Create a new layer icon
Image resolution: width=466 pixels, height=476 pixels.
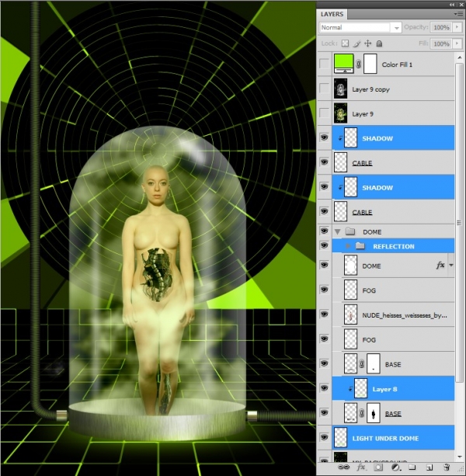point(429,467)
